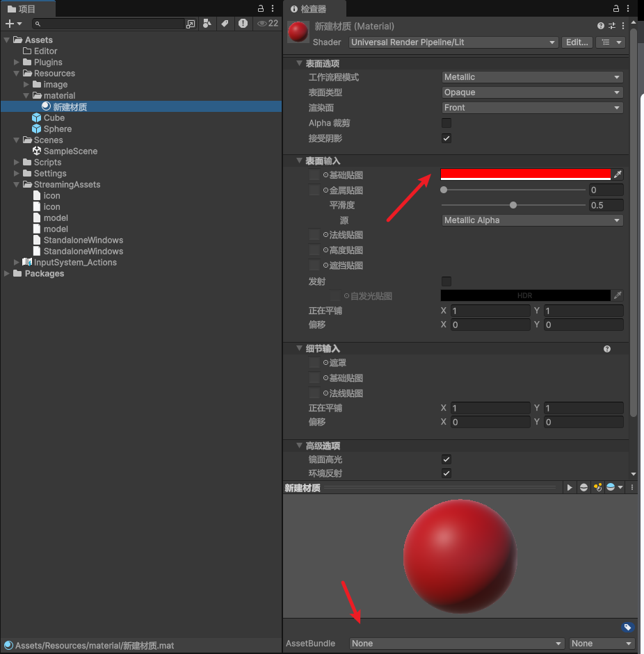The width and height of the screenshot is (644, 654).
Task: Open the Inspector help icon for 细节输入
Action: point(606,348)
